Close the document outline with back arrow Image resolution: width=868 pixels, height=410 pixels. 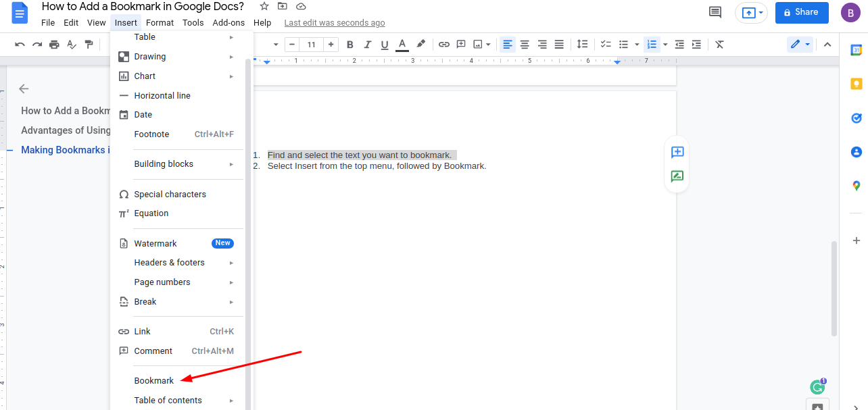pyautogui.click(x=24, y=88)
